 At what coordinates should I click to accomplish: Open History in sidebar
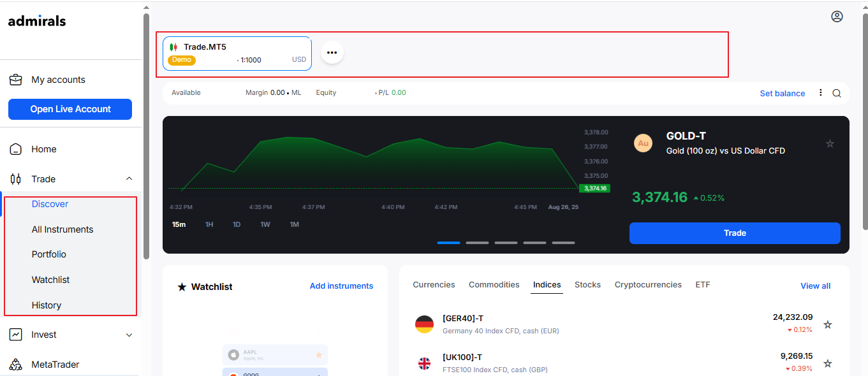(47, 305)
